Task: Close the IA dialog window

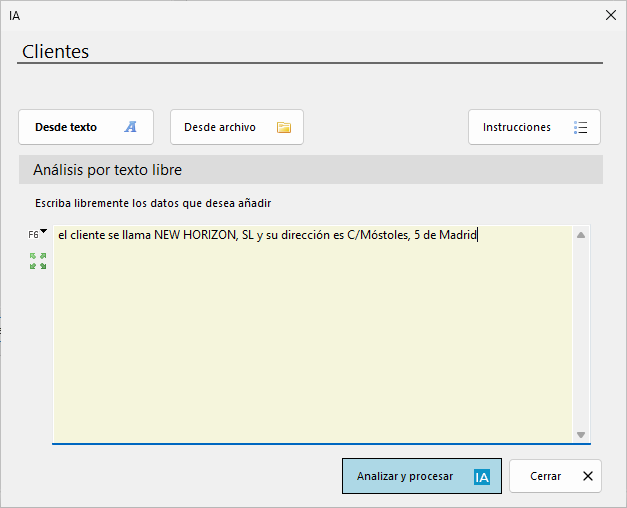Action: [x=611, y=15]
